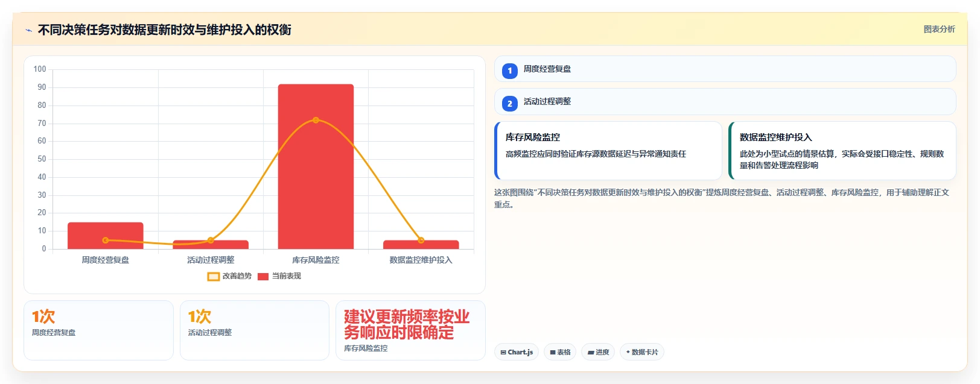Click the number 2 badge for 活动过程调整

(x=510, y=104)
